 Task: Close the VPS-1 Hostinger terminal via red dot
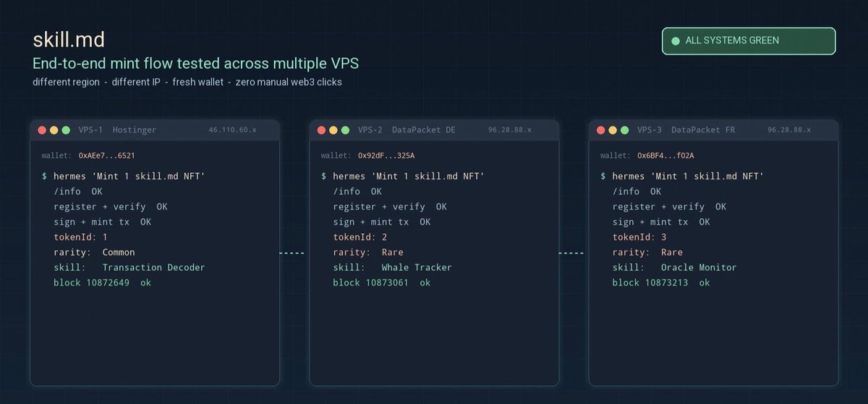(x=42, y=130)
